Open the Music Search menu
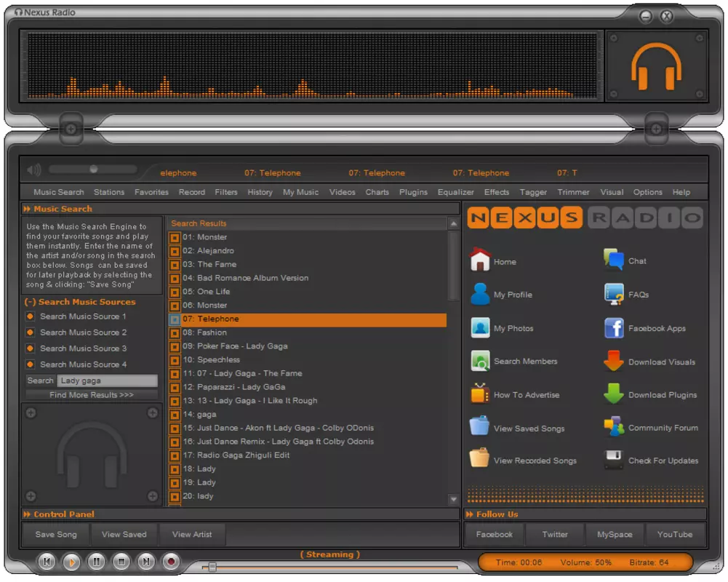 coord(58,192)
